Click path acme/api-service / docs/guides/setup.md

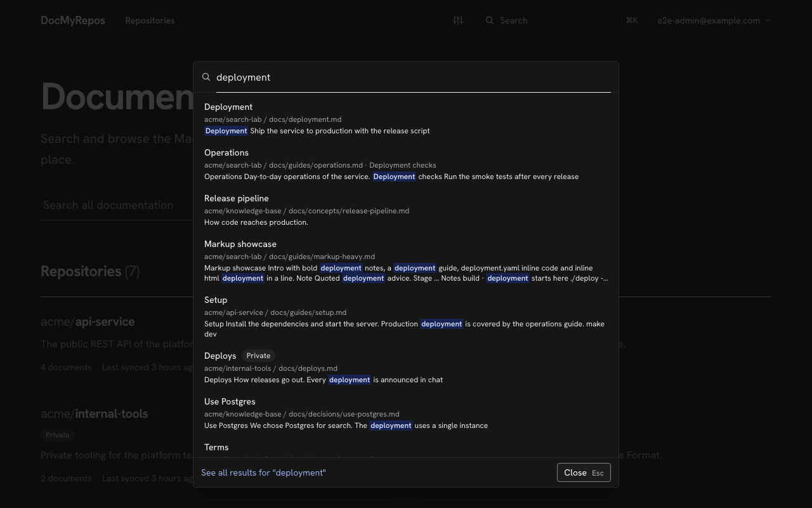(275, 312)
